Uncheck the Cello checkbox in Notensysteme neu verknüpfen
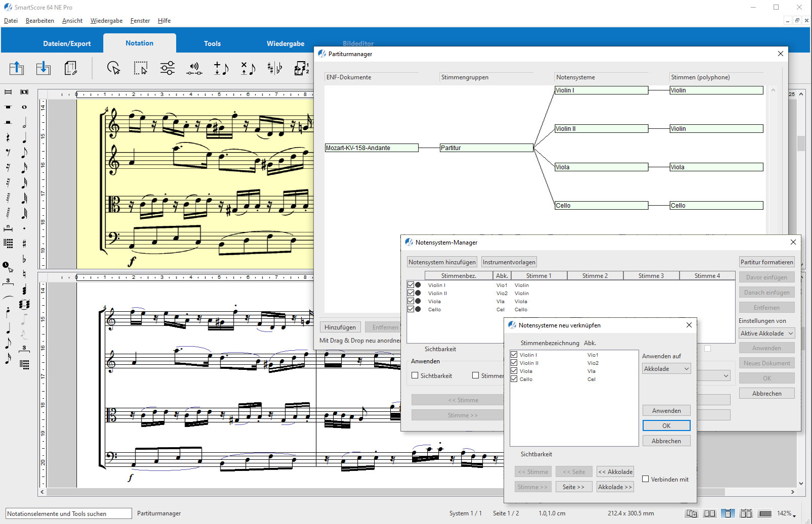Image resolution: width=812 pixels, height=524 pixels. 515,379
